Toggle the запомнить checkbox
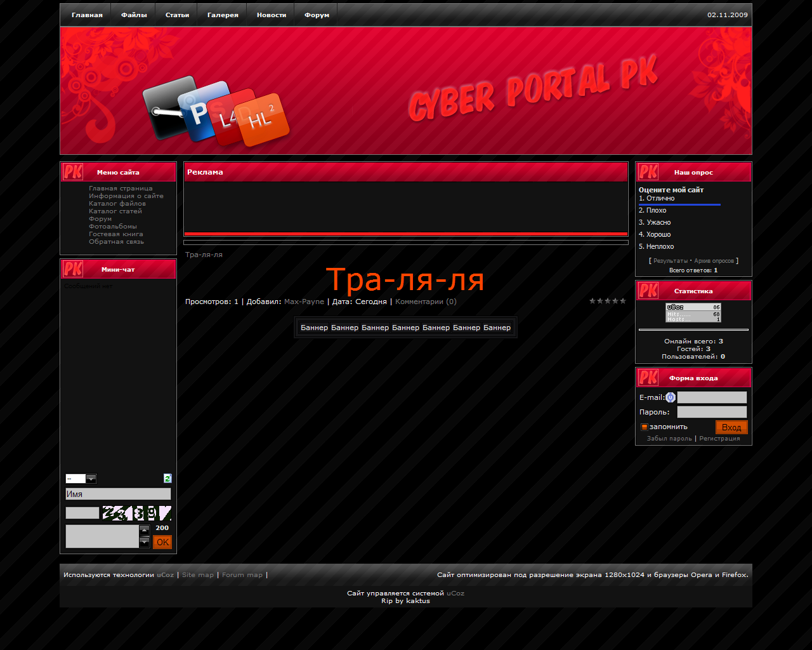Image resolution: width=812 pixels, height=650 pixels. click(x=645, y=427)
